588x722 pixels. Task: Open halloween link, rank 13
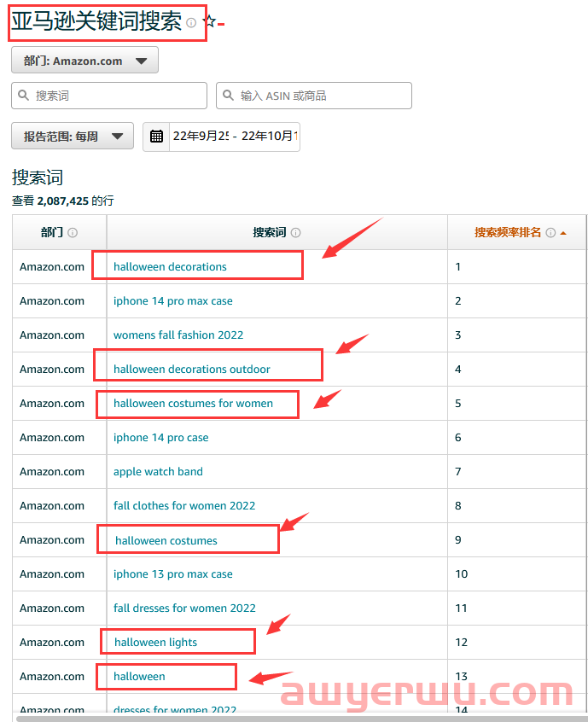pos(139,677)
